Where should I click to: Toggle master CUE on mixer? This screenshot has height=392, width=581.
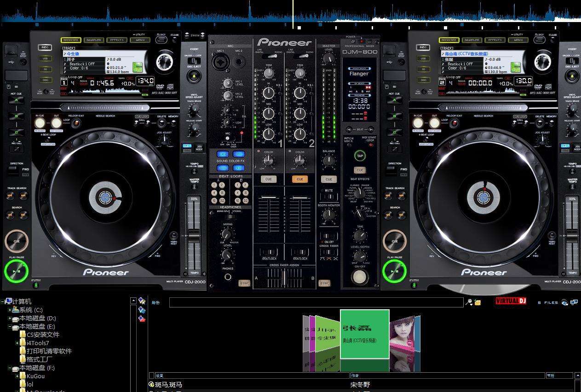[x=328, y=179]
